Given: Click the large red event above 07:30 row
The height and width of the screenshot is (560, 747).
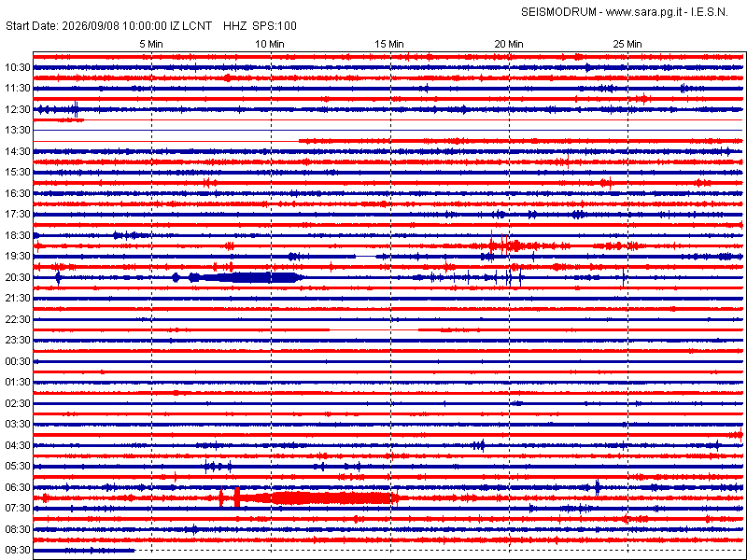Looking at the screenshot, I should 309,498.
